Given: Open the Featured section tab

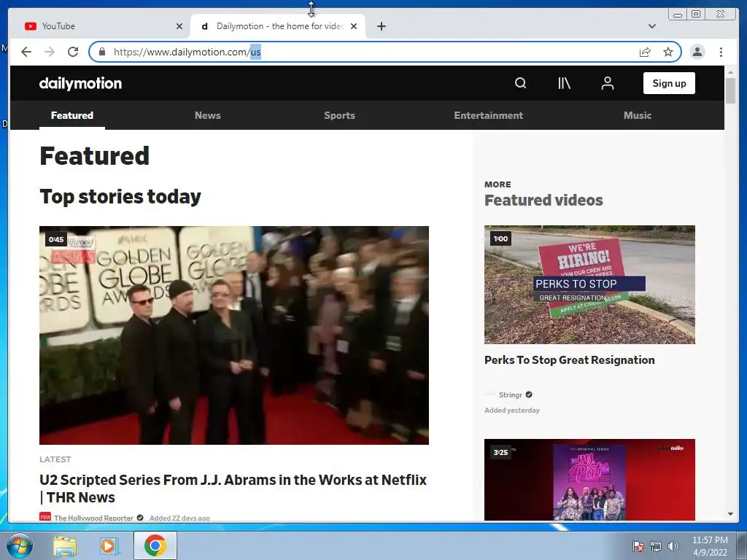Looking at the screenshot, I should pos(72,115).
